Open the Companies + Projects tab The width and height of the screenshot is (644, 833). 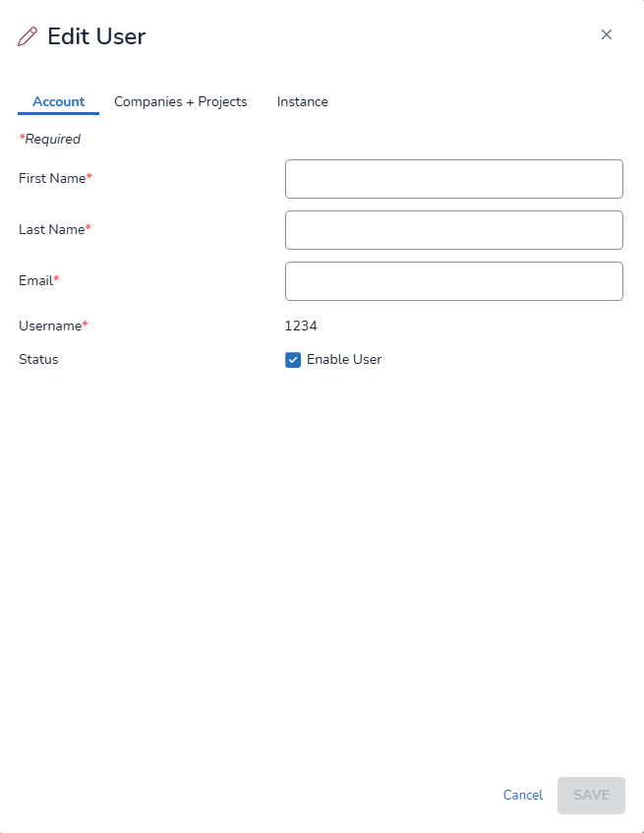181,101
